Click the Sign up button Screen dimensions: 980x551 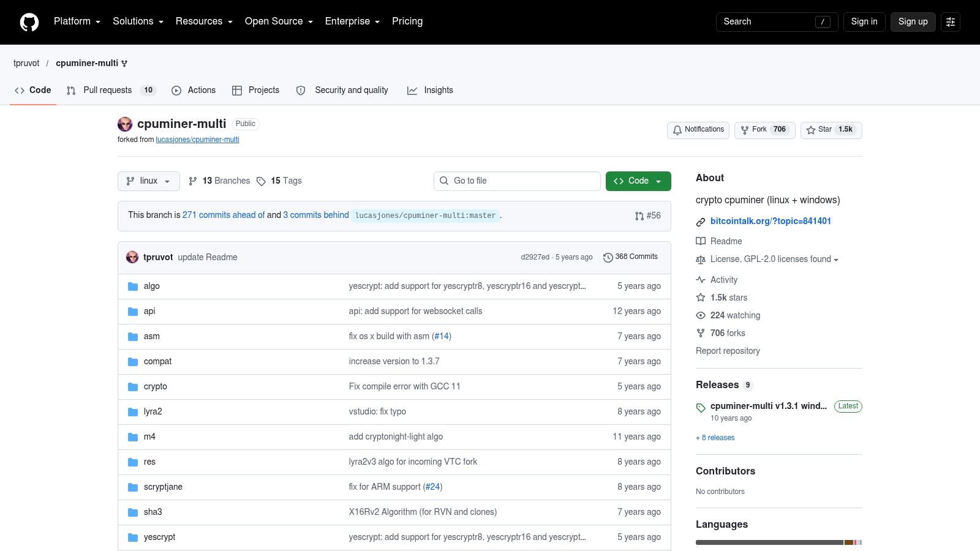(913, 22)
